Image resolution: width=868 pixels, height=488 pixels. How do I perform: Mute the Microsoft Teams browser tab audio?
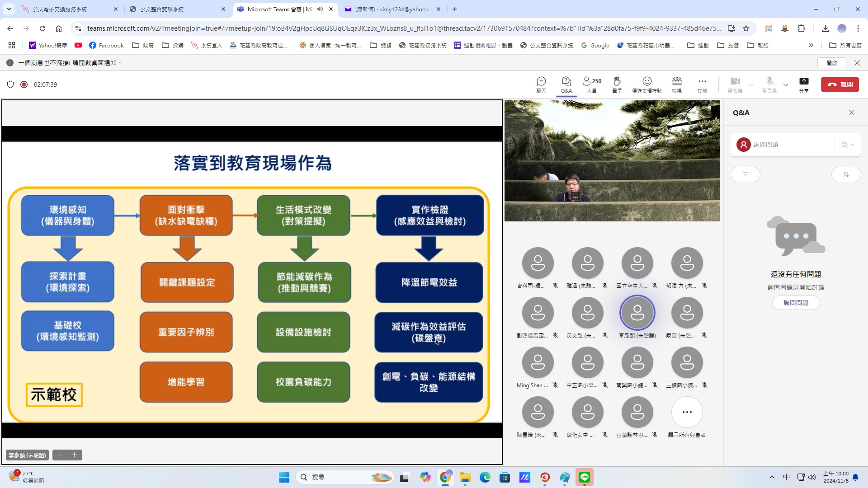click(x=320, y=9)
